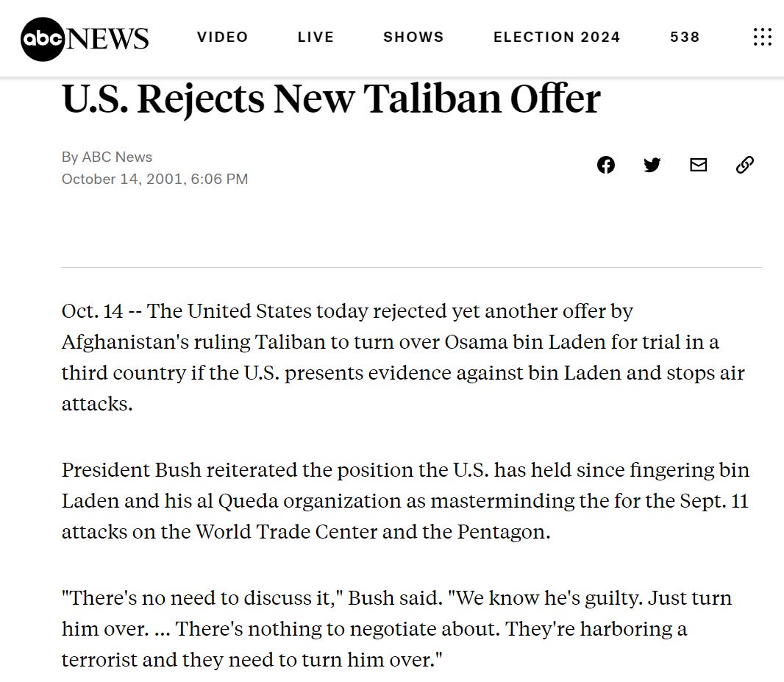Screen dimensions: 784x682
Task: Click the paragraph starting 'President Bush reiterated'
Action: 405,501
